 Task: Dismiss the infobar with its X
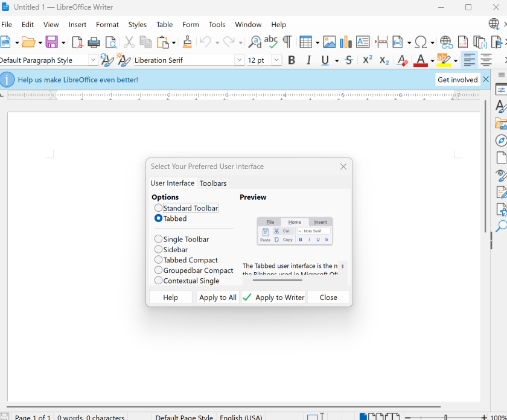coord(486,80)
